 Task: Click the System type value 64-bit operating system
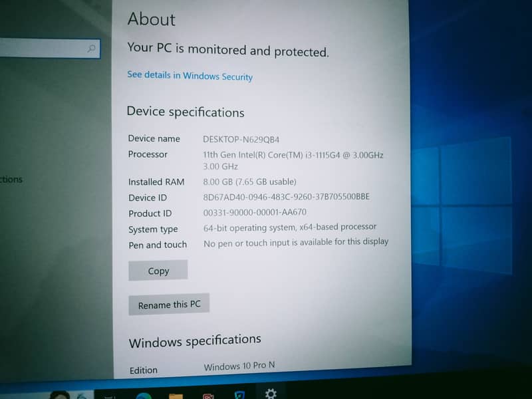click(290, 227)
